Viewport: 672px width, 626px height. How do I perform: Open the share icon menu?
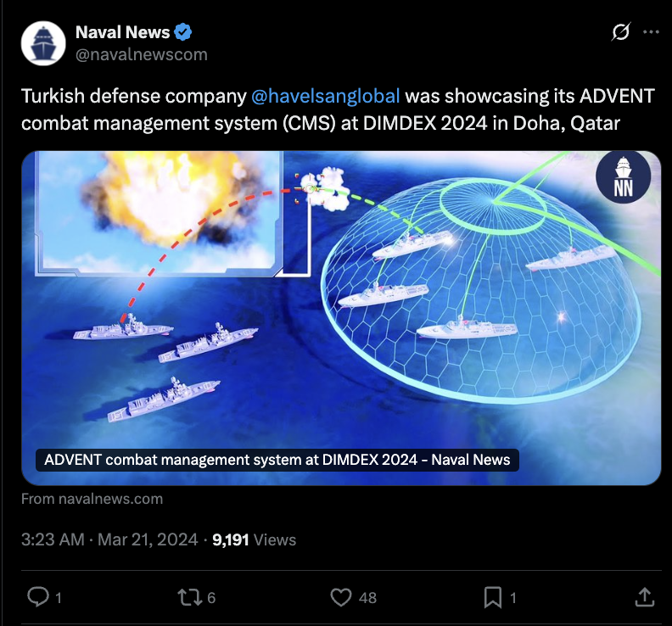coord(645,597)
